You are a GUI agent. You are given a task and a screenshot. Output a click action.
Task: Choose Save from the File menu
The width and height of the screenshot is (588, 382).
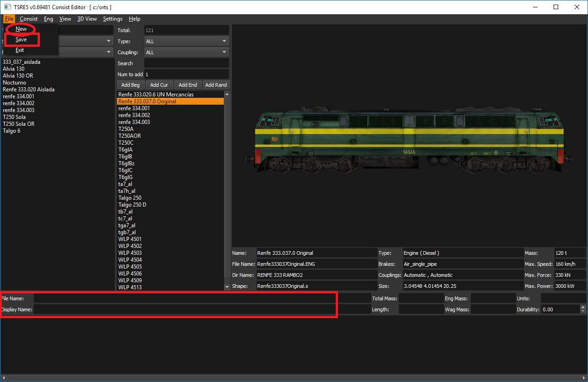(21, 39)
